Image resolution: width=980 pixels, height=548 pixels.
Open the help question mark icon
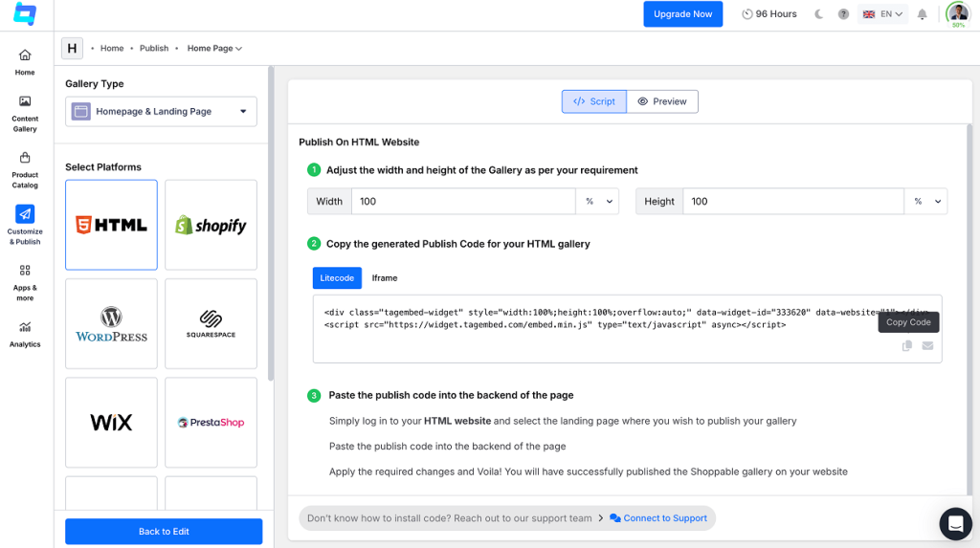coord(843,13)
